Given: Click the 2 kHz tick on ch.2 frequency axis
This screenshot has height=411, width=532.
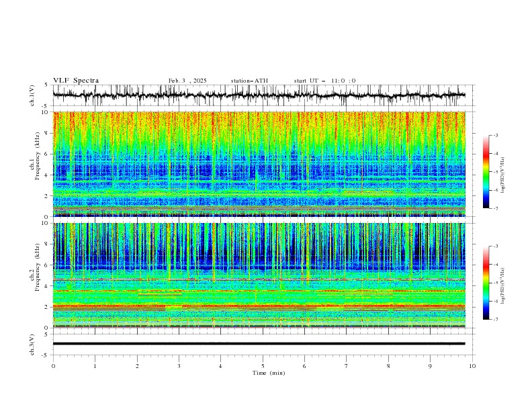Looking at the screenshot, I should (48, 307).
